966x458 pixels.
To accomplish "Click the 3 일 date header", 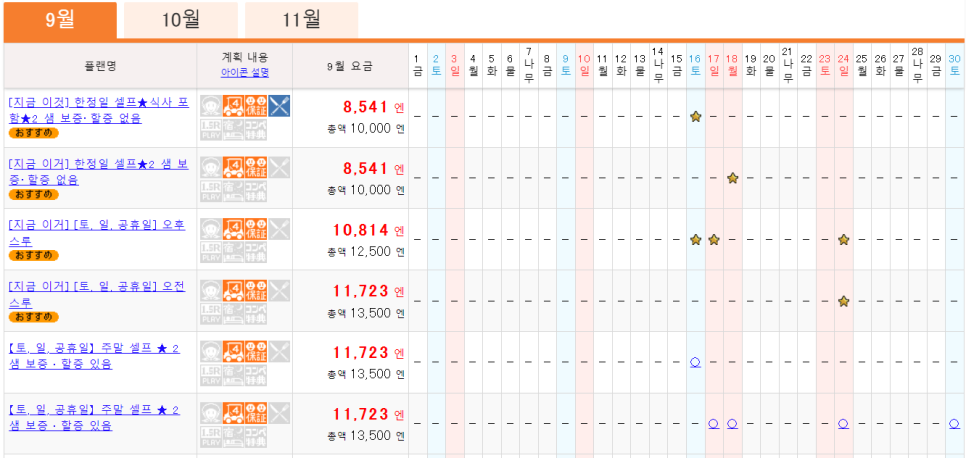I will coord(455,65).
